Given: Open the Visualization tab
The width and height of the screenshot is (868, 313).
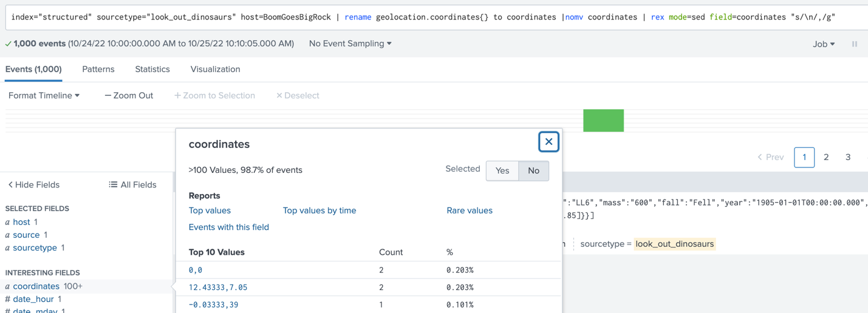Looking at the screenshot, I should (x=215, y=69).
